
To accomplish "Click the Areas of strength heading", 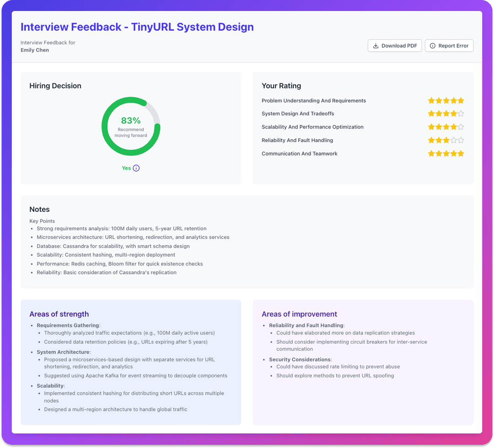I will click(59, 314).
